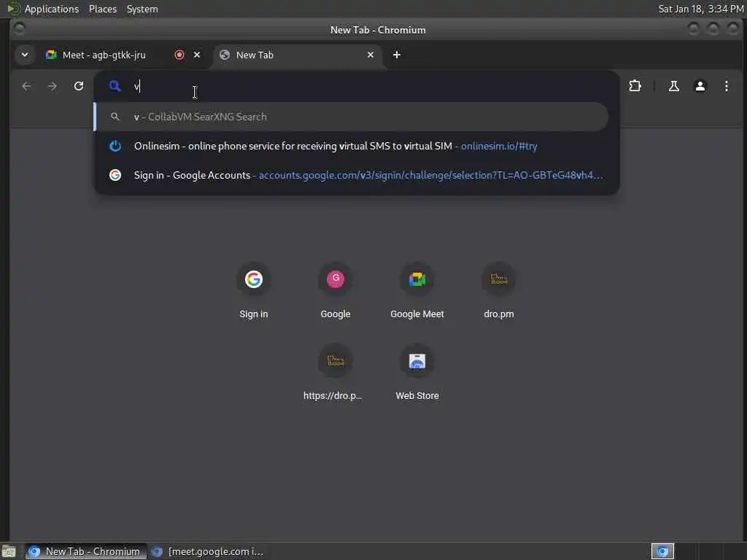Reload the current page
Screen dimensions: 747x560
click(x=79, y=86)
